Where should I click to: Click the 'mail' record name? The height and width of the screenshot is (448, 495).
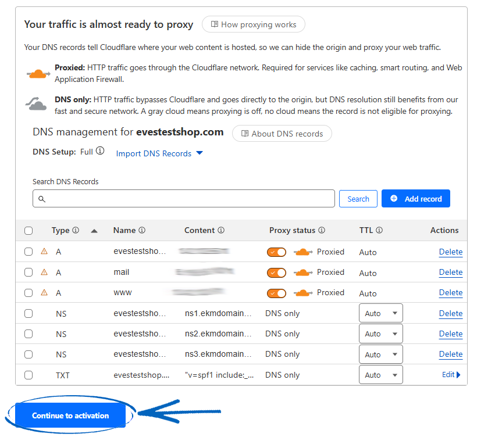121,272
